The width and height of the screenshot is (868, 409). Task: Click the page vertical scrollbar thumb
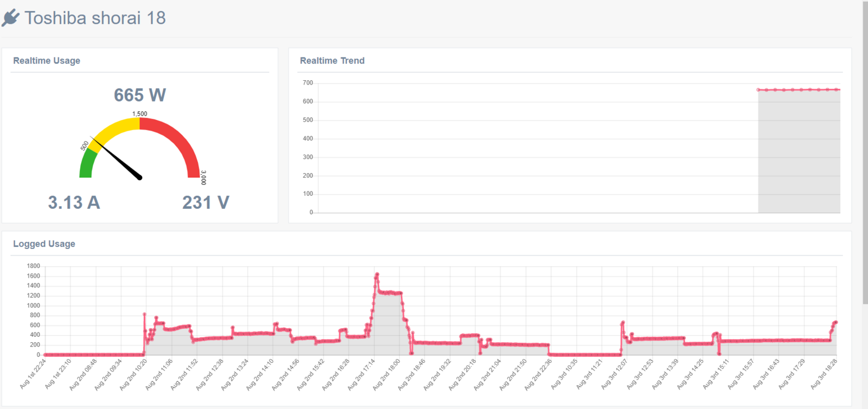[x=865, y=152]
